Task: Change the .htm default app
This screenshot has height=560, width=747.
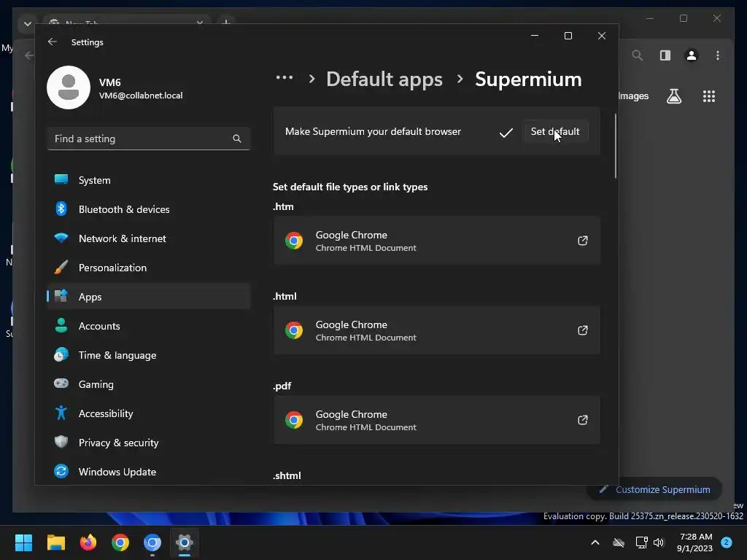Action: pos(437,241)
